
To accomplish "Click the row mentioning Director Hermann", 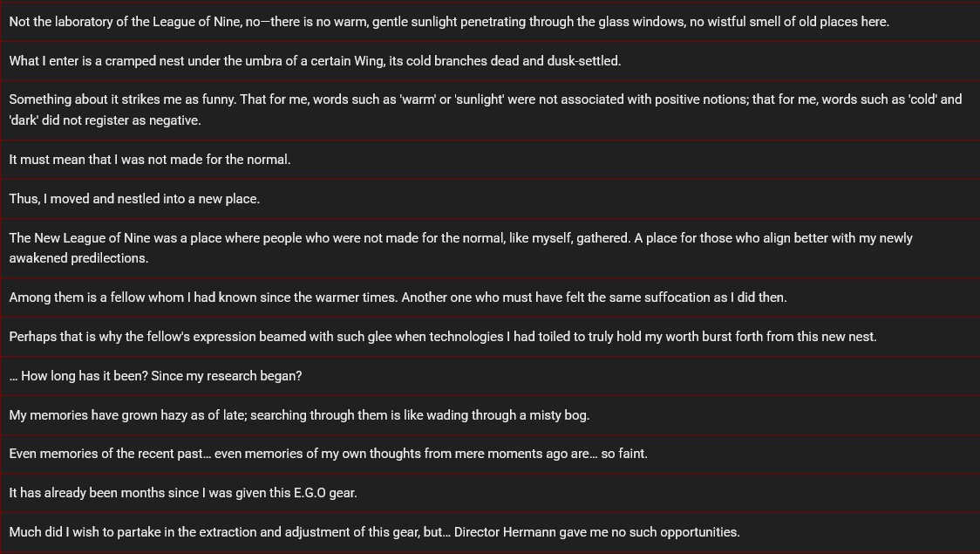I will 490,533.
